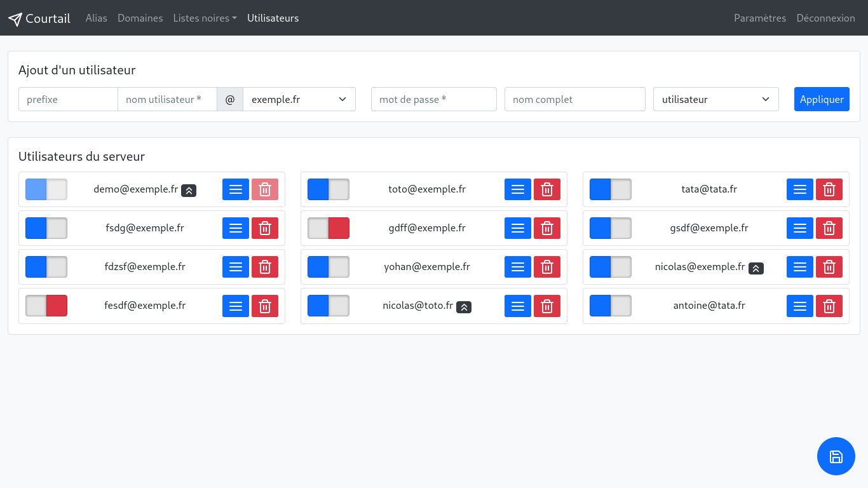
Task: Open the menu for fesdf@exemple.fr
Action: tap(236, 306)
